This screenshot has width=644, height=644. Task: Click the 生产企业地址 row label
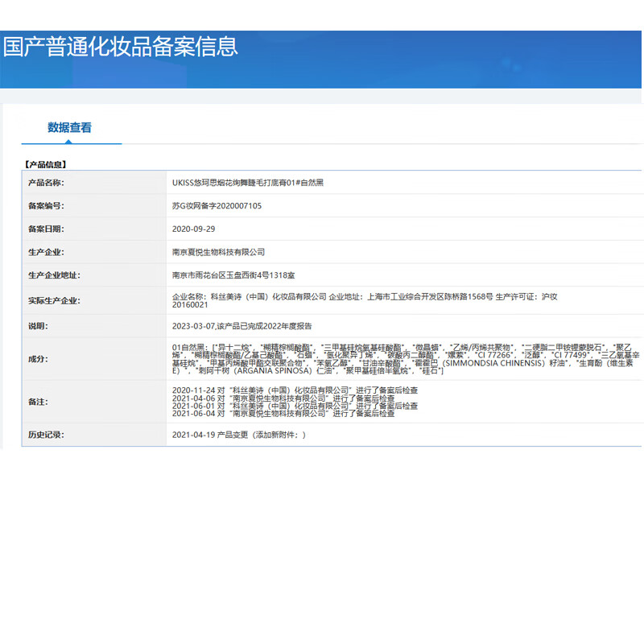click(x=54, y=275)
